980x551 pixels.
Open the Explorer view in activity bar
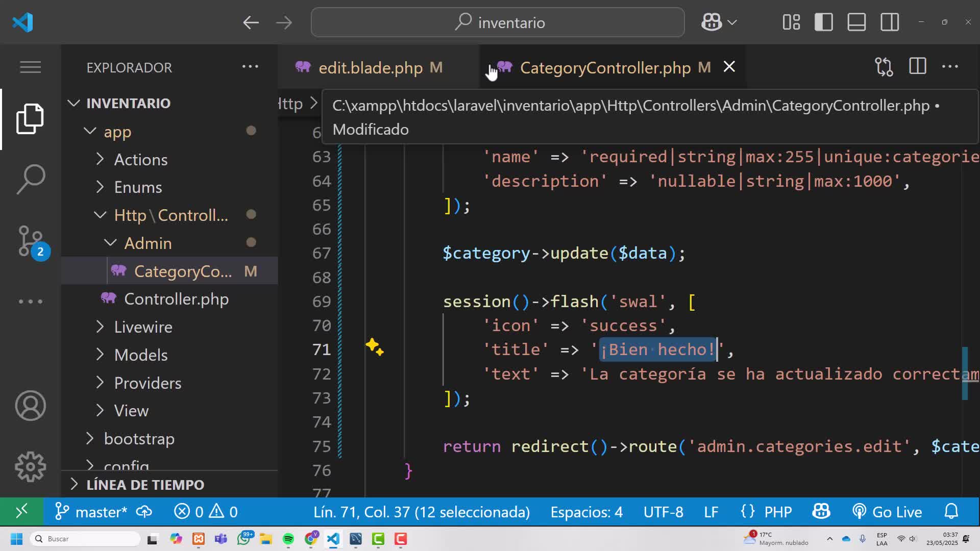point(30,119)
